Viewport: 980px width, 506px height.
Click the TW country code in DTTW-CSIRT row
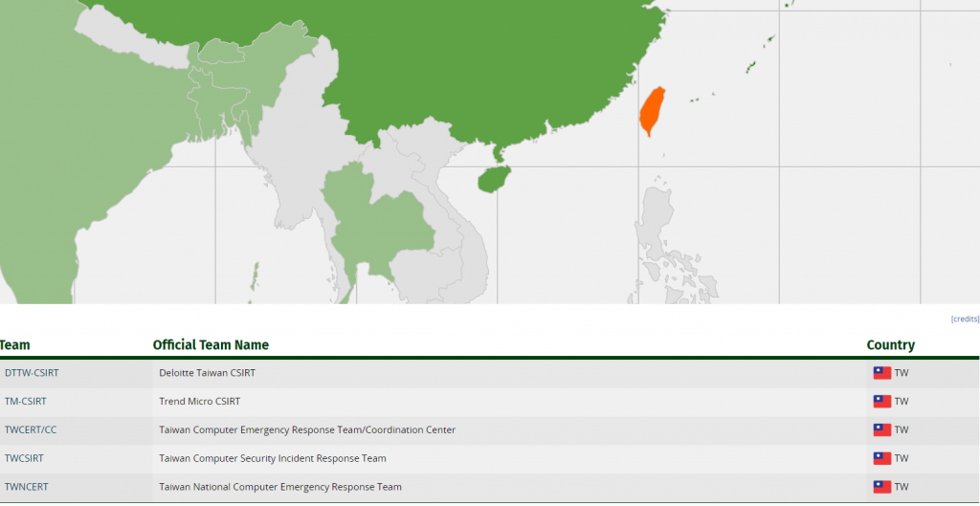[x=902, y=374]
